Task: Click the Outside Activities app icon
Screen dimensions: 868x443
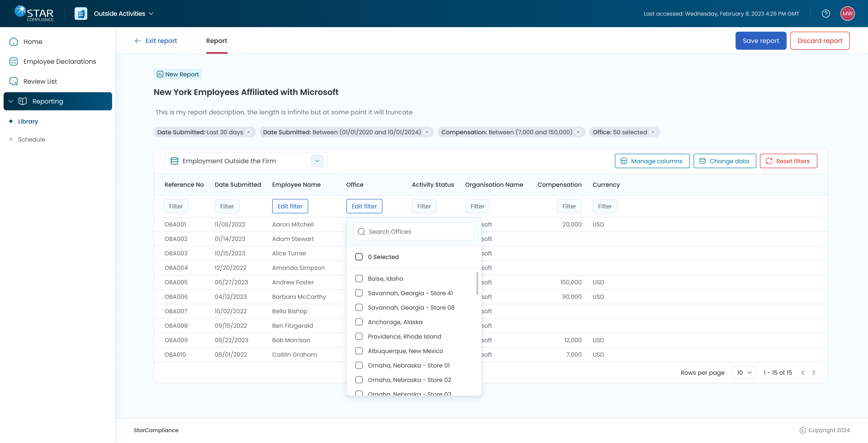Action: 81,14
